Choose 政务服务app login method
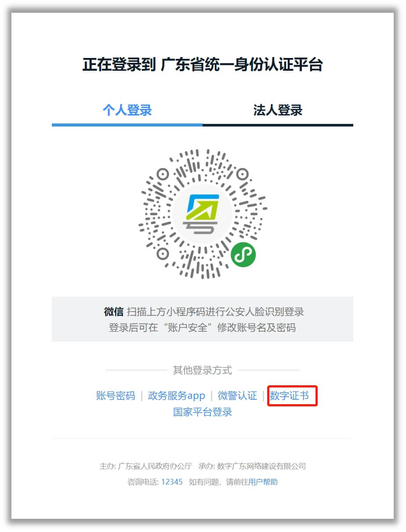This screenshot has width=406, height=532. pyautogui.click(x=177, y=395)
